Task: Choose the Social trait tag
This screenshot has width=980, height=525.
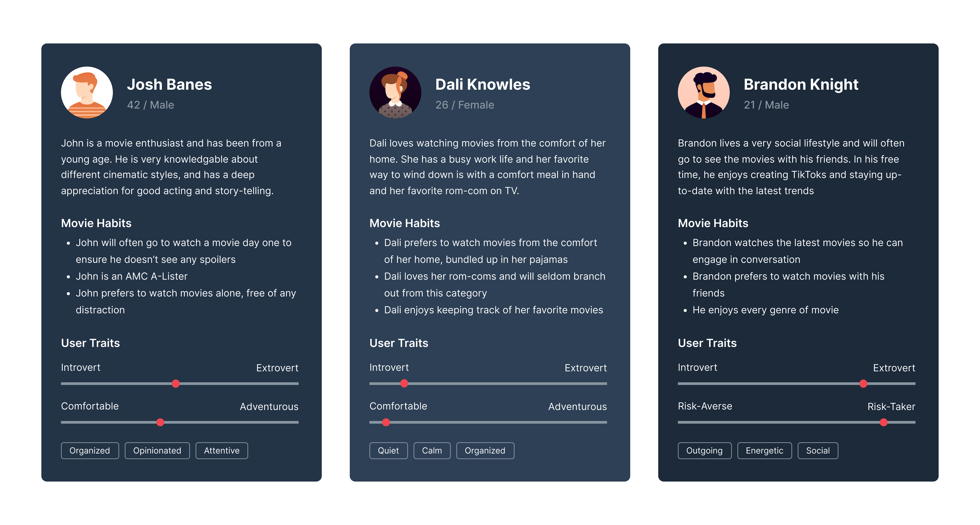Action: pyautogui.click(x=818, y=450)
